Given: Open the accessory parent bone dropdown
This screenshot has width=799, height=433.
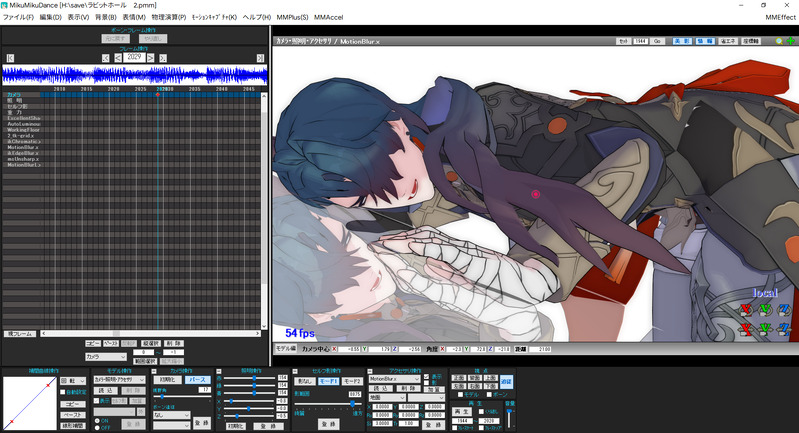Looking at the screenshot, I should tap(427, 397).
